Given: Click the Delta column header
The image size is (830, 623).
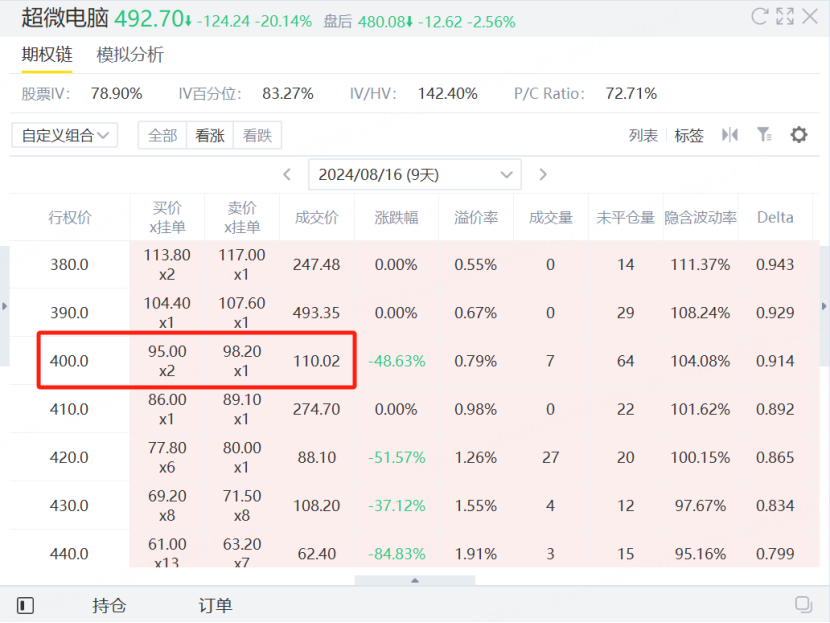Looking at the screenshot, I should pyautogui.click(x=775, y=218).
